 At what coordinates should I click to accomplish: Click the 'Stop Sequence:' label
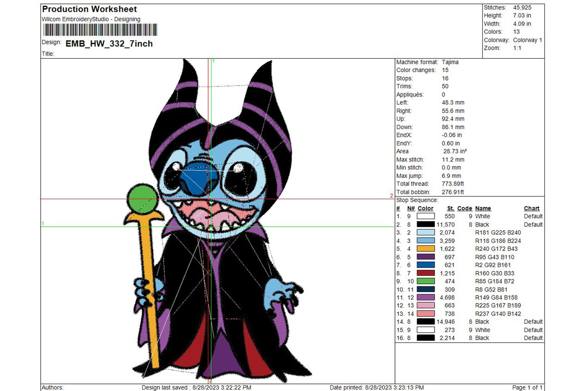tap(417, 200)
